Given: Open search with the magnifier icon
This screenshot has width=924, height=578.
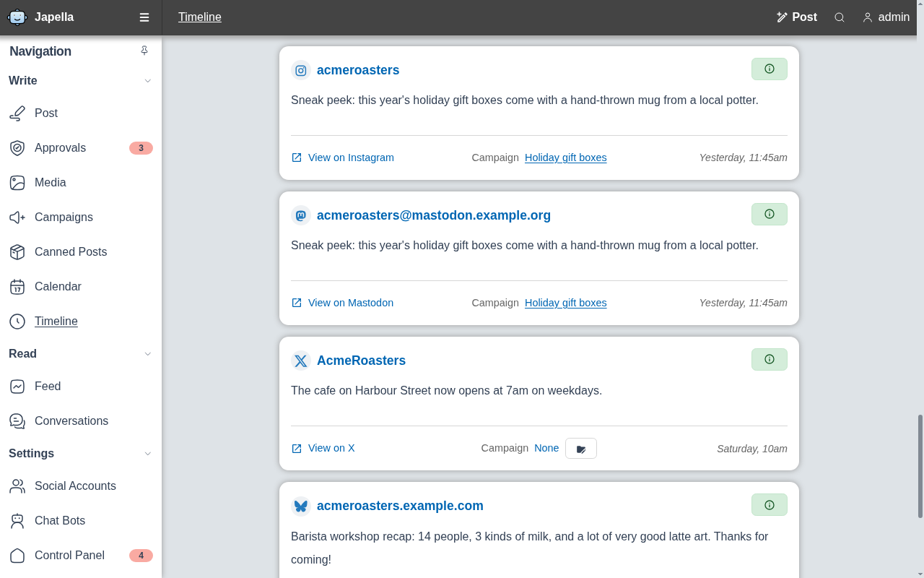Looking at the screenshot, I should (840, 17).
